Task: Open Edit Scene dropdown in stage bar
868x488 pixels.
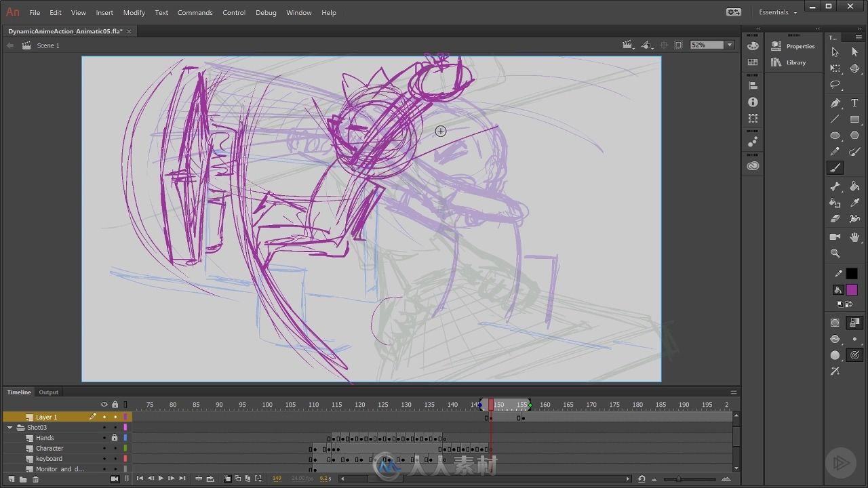Action: [629, 45]
